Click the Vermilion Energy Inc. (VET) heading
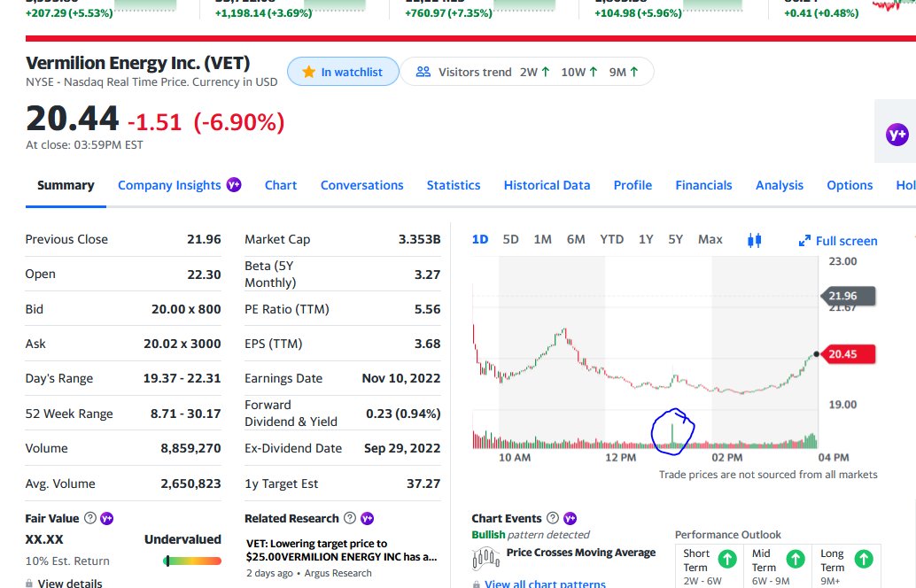 pos(138,63)
